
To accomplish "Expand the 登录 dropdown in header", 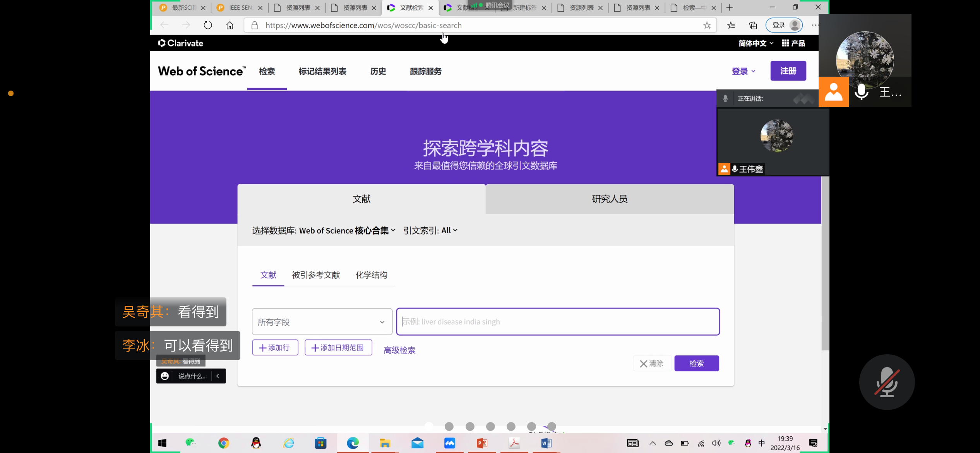I will coord(744,71).
